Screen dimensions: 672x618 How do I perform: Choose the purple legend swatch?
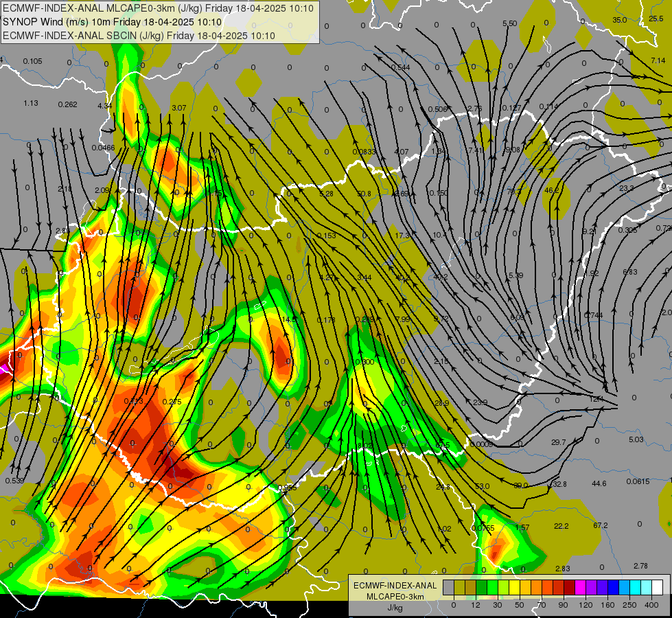[592, 587]
